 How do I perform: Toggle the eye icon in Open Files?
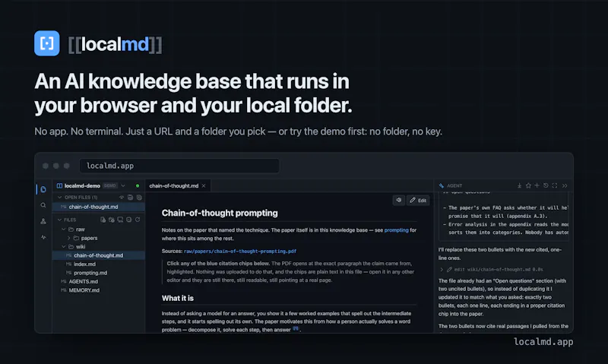tap(122, 198)
